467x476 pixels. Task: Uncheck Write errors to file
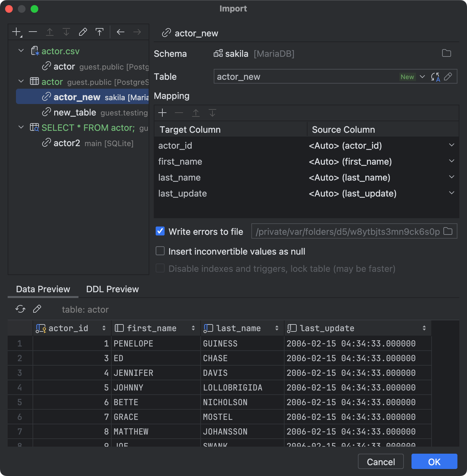coord(160,231)
